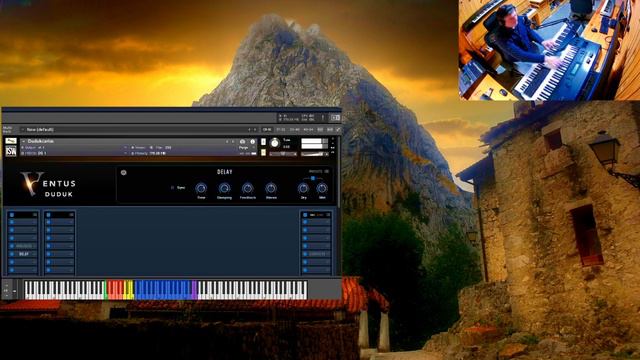640x360 pixels.
Task: Adjust the Delay Feedback knob
Action: [247, 188]
